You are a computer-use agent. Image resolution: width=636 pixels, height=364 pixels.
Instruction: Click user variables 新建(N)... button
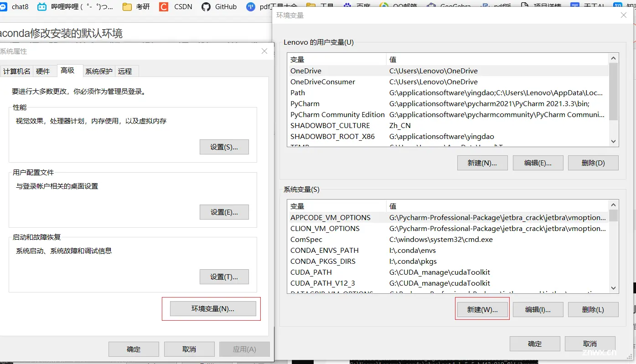[482, 163]
